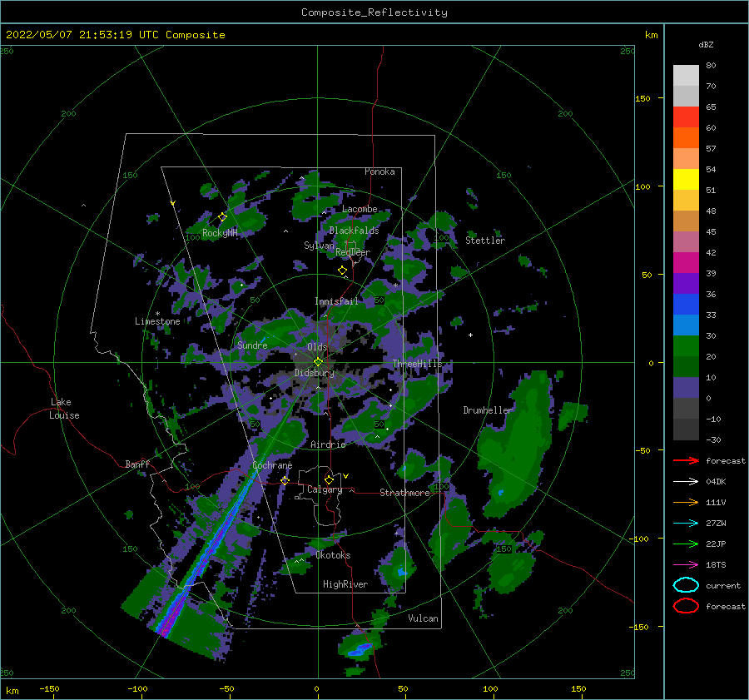Click the red 65 dBZ color swatch
Viewport: 749px width, 700px height.
click(x=686, y=117)
